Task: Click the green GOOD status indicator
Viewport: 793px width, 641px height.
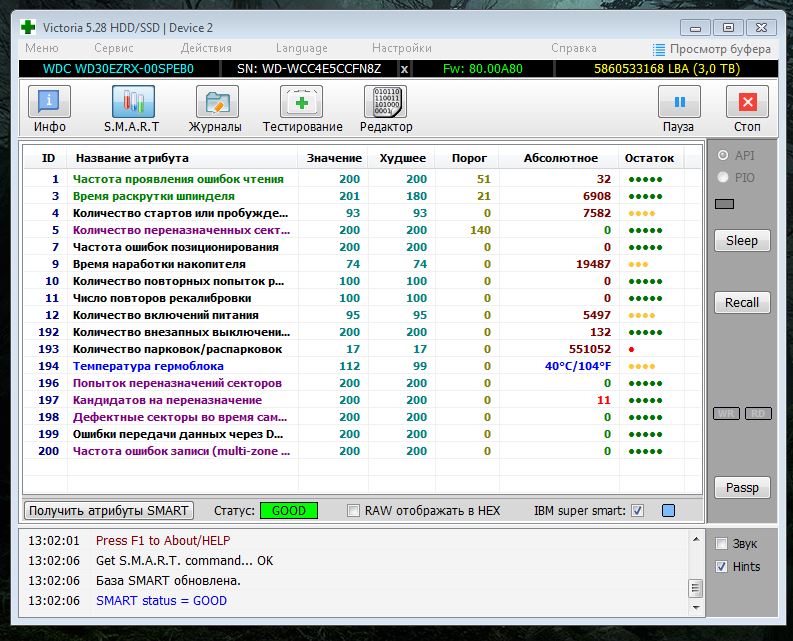Action: [289, 510]
